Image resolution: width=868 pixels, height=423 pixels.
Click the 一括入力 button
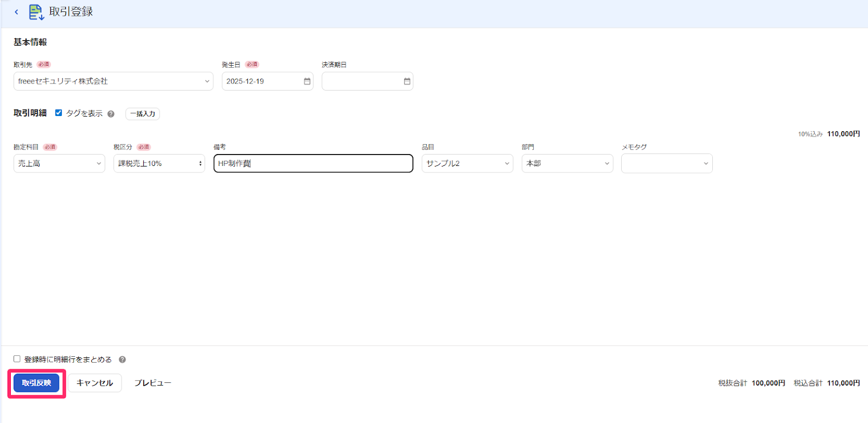pyautogui.click(x=143, y=114)
